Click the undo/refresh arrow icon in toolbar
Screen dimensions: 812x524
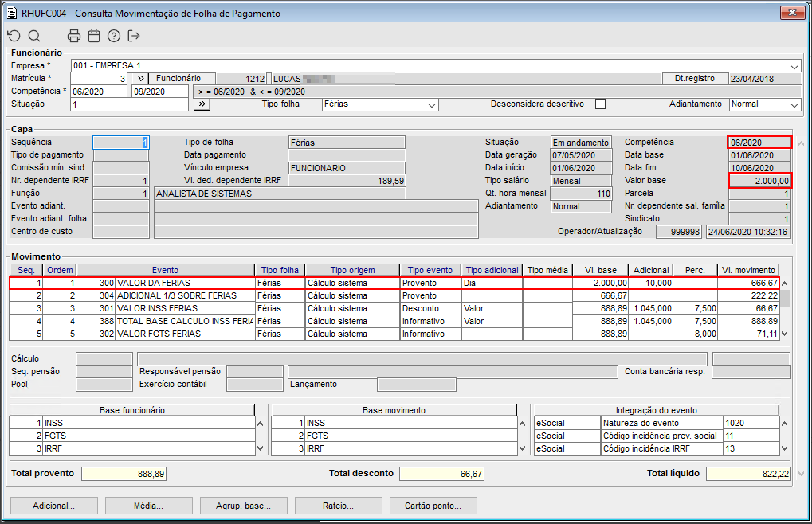14,36
